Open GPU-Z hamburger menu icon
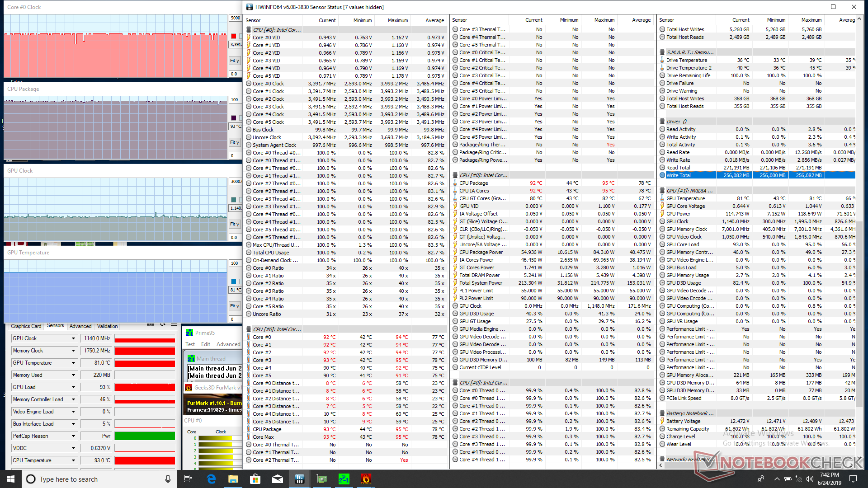This screenshot has height=488, width=868. pos(174,324)
